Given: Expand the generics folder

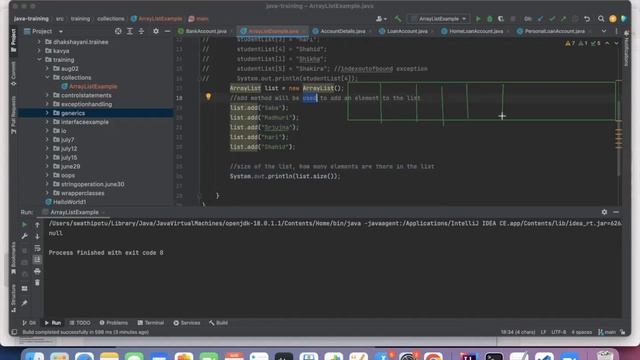Looking at the screenshot, I should 47,113.
